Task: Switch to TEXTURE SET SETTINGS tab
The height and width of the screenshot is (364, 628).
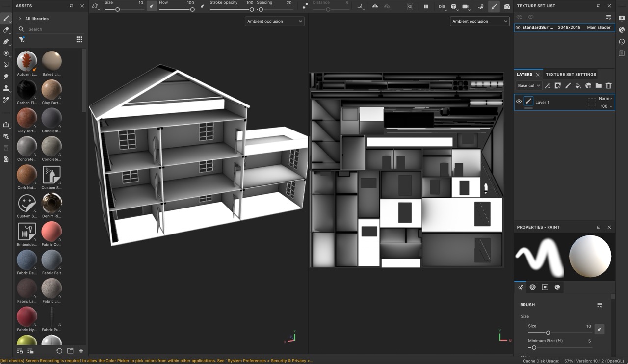Action: 571,74
